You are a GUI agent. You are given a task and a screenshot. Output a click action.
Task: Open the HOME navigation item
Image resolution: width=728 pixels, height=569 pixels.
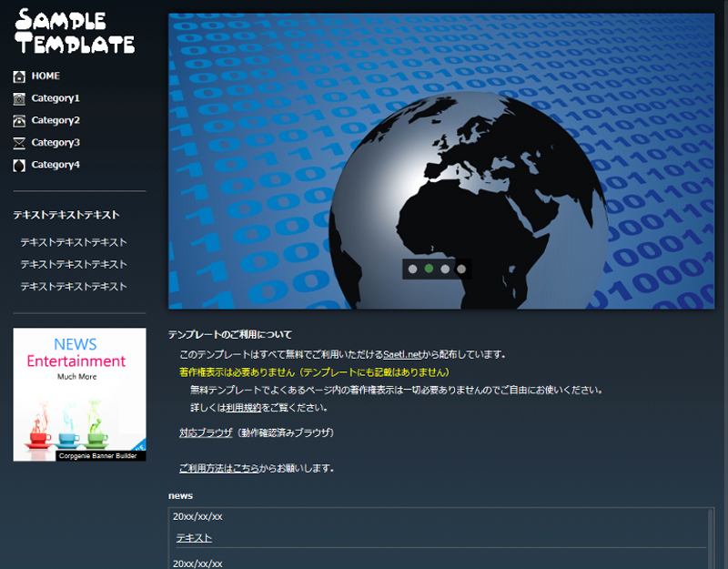pos(46,76)
